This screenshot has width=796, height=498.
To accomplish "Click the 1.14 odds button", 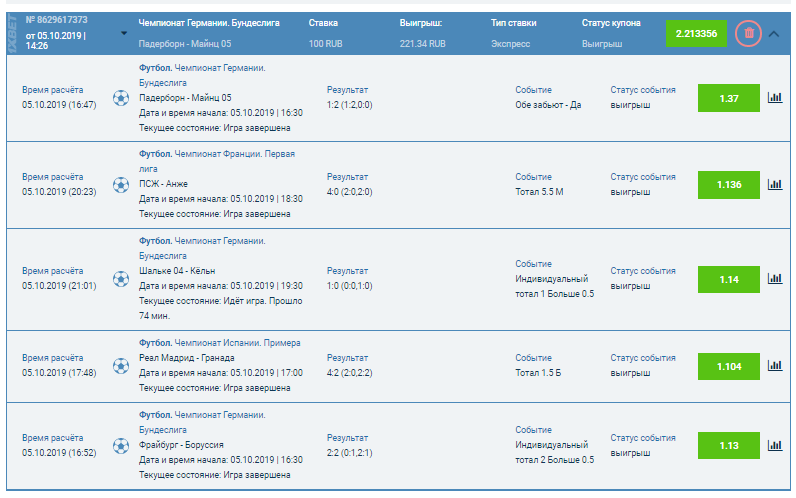I will [x=728, y=279].
